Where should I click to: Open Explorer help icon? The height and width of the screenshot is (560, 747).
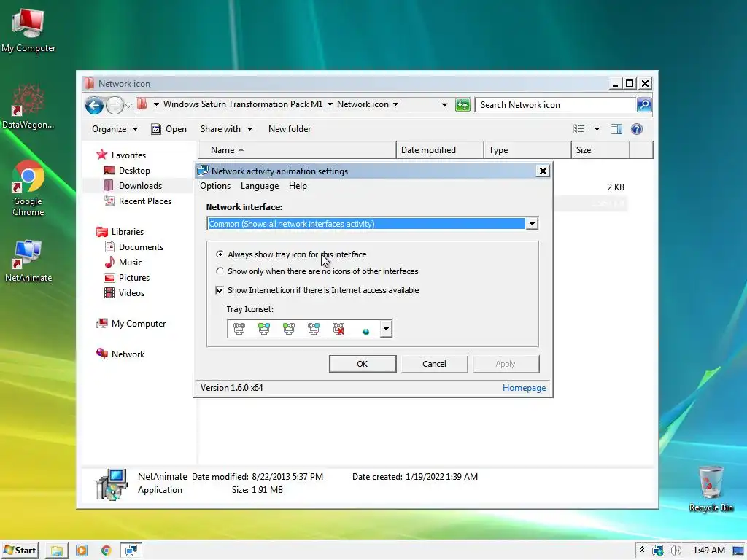(636, 129)
